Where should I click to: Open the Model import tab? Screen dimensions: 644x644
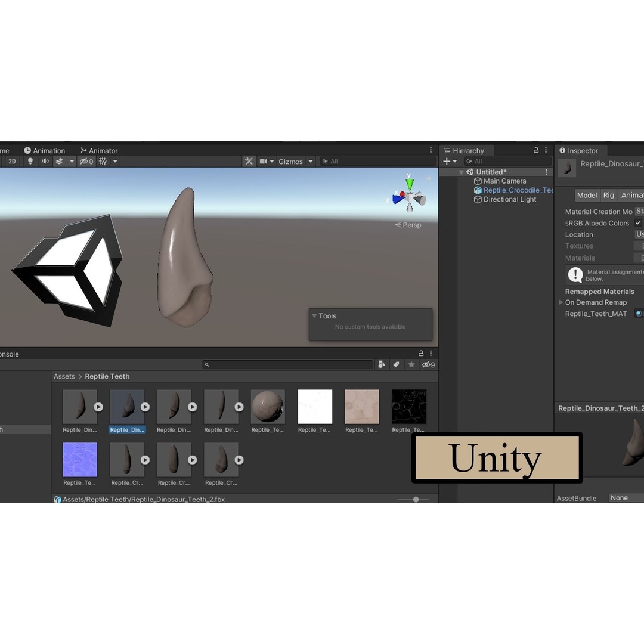[x=587, y=196]
